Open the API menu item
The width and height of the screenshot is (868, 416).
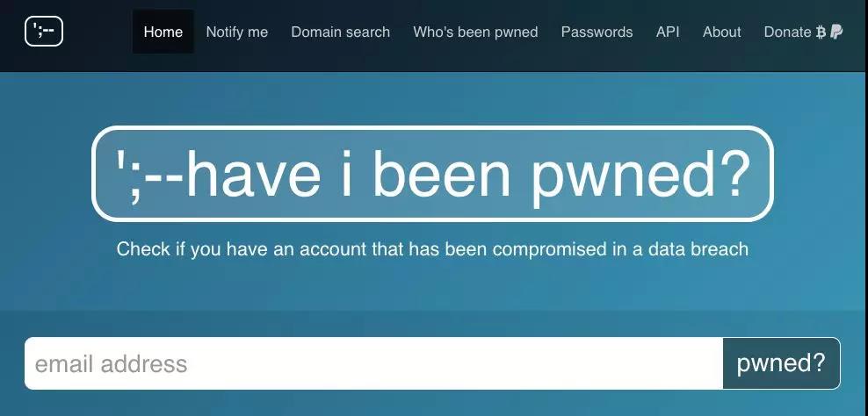(668, 32)
